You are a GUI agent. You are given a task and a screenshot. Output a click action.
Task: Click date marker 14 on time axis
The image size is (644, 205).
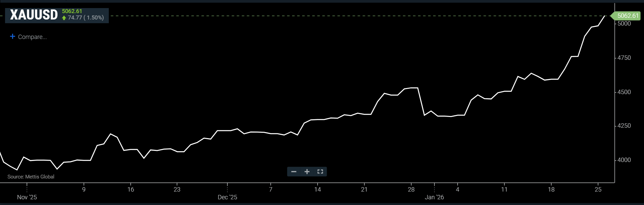click(317, 190)
